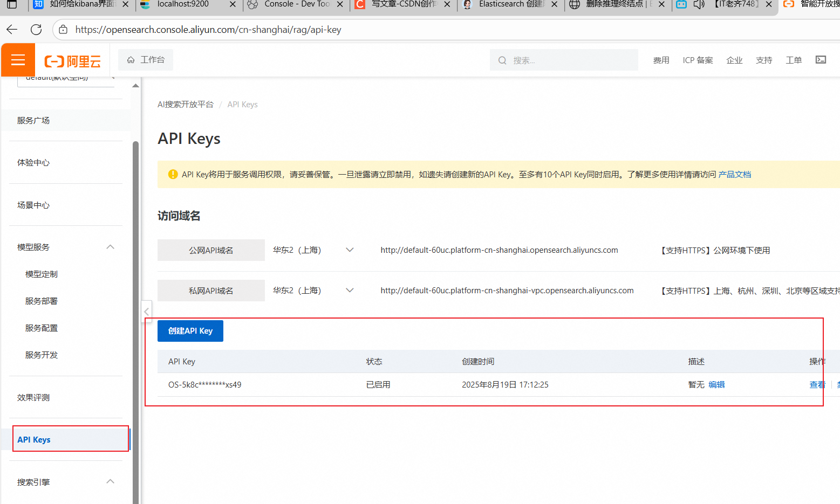Open the AI搜索开放平台 breadcrumb link
This screenshot has height=504, width=840.
[x=186, y=105]
